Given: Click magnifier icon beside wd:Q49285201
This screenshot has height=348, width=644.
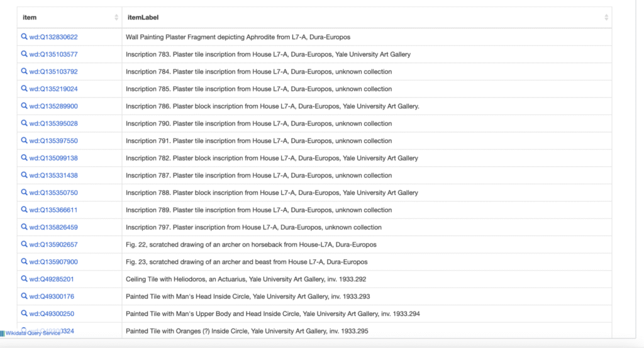Looking at the screenshot, I should click(x=25, y=279).
